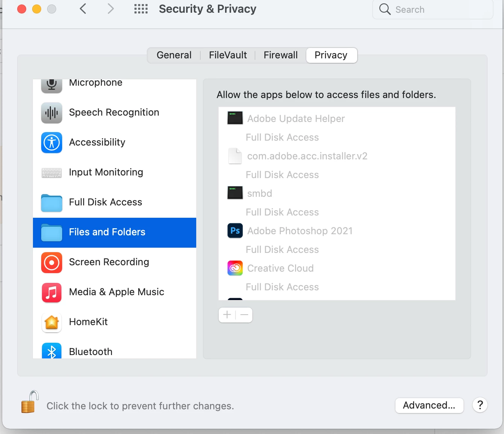Select Files and Folders category
The height and width of the screenshot is (434, 504).
point(115,232)
